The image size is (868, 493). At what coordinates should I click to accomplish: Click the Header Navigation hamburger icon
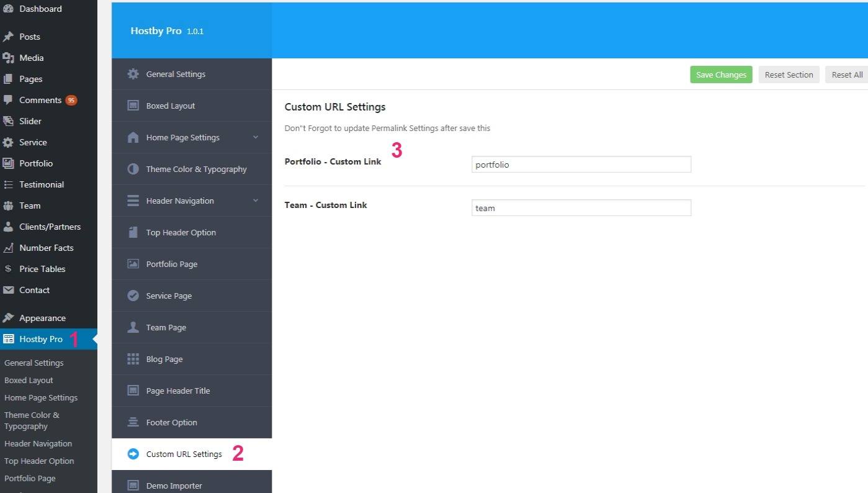coord(133,201)
